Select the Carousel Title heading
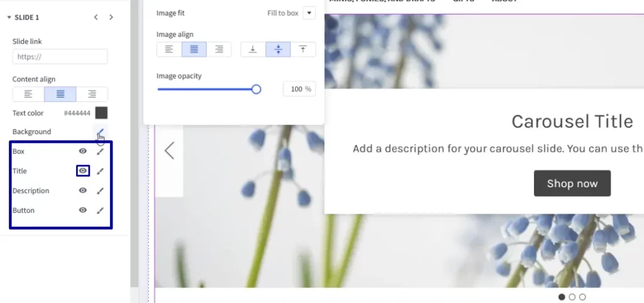 coord(572,122)
